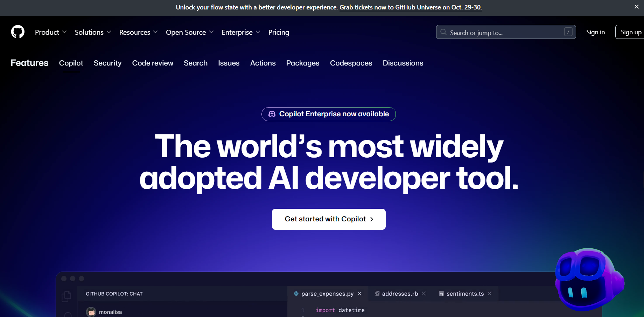The image size is (644, 317).
Task: Click Get started with Copilot button
Action: point(329,219)
